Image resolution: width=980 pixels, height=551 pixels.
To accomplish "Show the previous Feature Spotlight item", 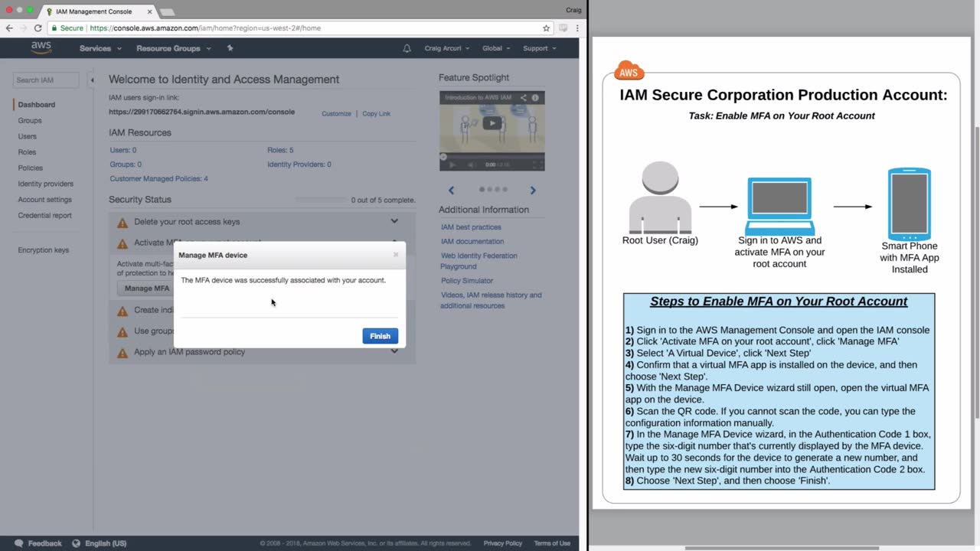I will coord(451,190).
